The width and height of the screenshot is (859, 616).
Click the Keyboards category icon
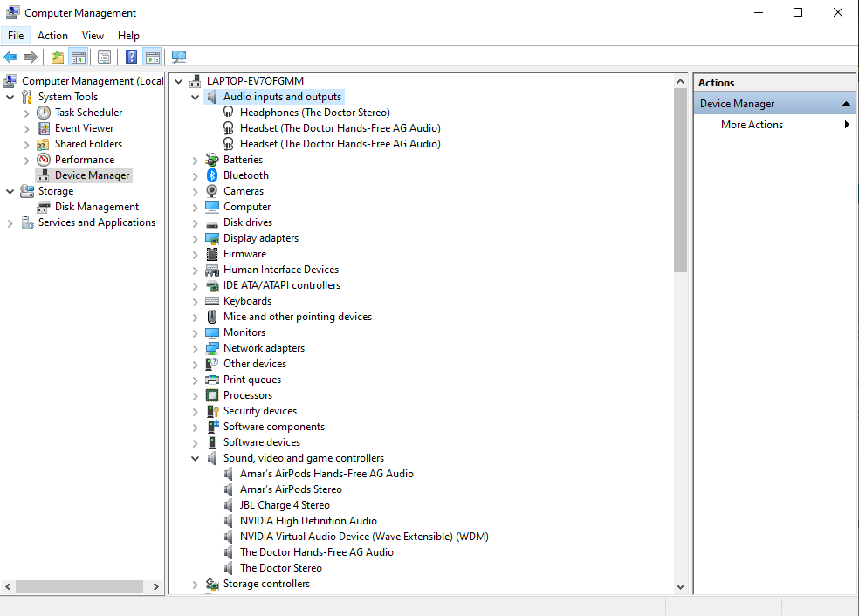pos(212,301)
